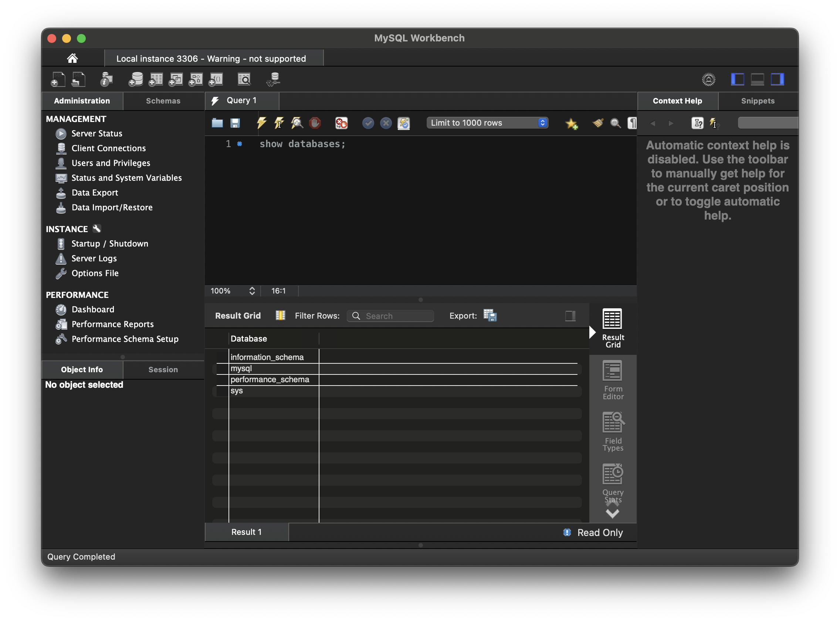Switch to the Snippets tab
This screenshot has height=621, width=840.
click(x=757, y=101)
